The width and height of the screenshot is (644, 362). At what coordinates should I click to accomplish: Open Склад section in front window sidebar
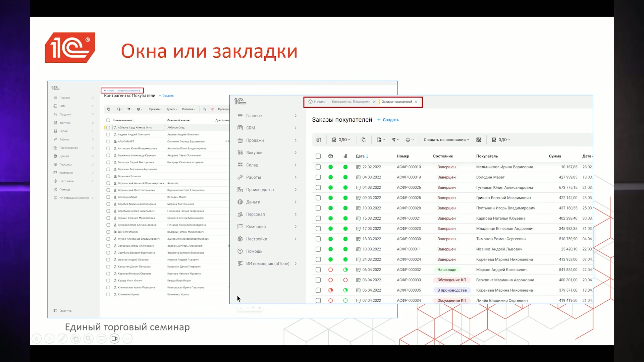click(267, 165)
